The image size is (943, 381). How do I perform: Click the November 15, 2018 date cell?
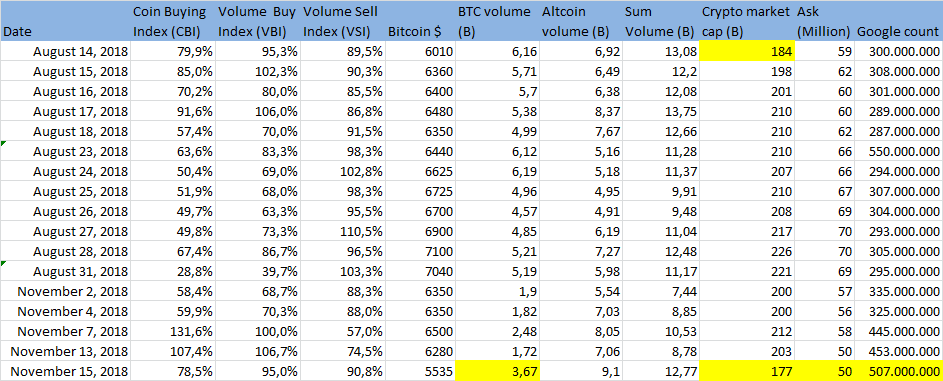tap(66, 371)
